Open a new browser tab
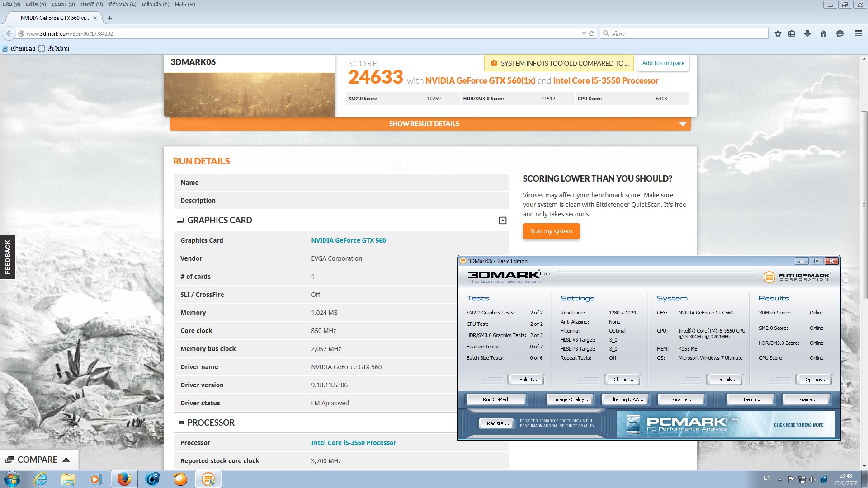Image resolution: width=868 pixels, height=488 pixels. coord(110,18)
